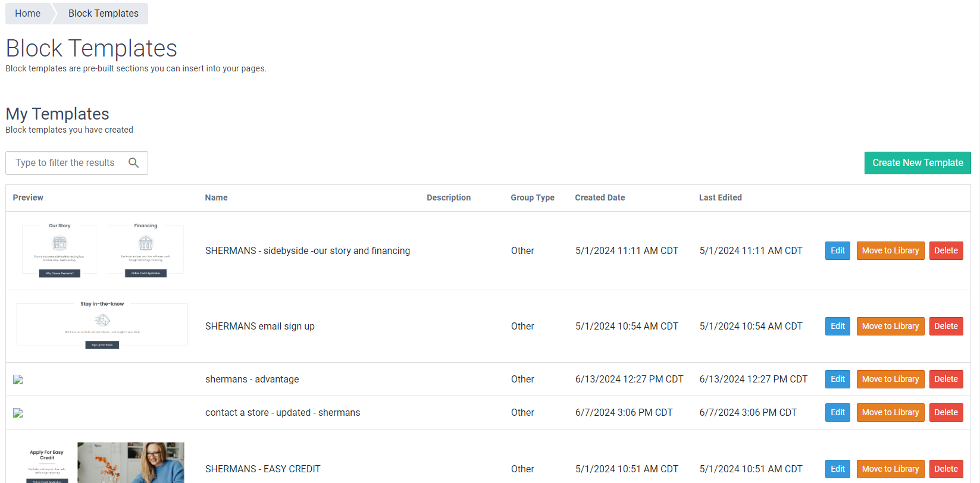The image size is (980, 483).
Task: Edit contact a store - updated template
Action: (x=838, y=412)
